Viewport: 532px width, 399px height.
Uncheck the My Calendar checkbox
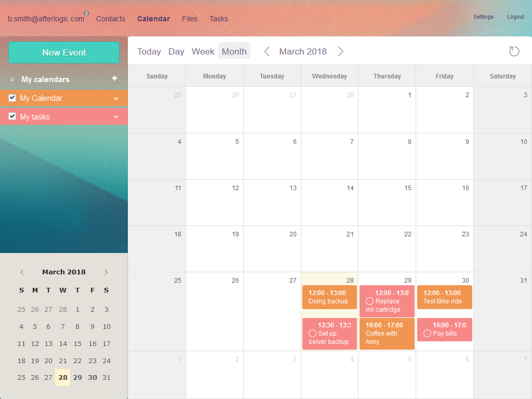[x=12, y=98]
